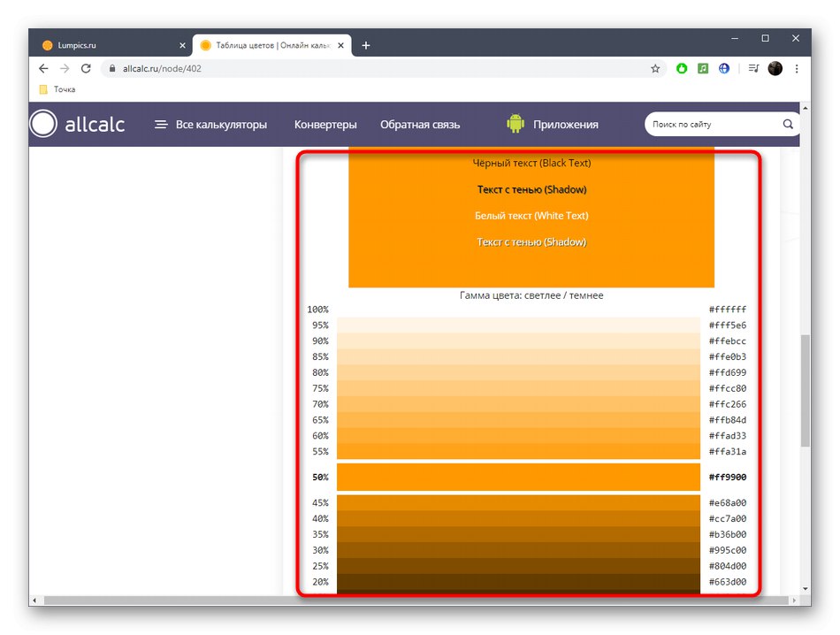The image size is (840, 635).
Task: Open a new browser tab
Action: (366, 46)
